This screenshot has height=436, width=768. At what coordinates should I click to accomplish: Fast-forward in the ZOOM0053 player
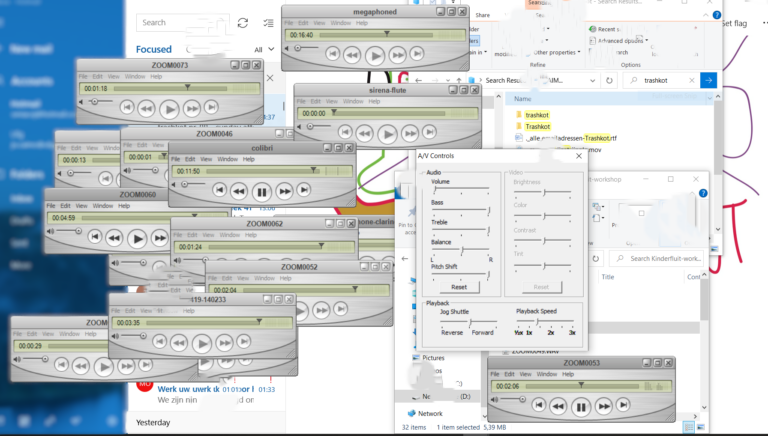click(604, 406)
